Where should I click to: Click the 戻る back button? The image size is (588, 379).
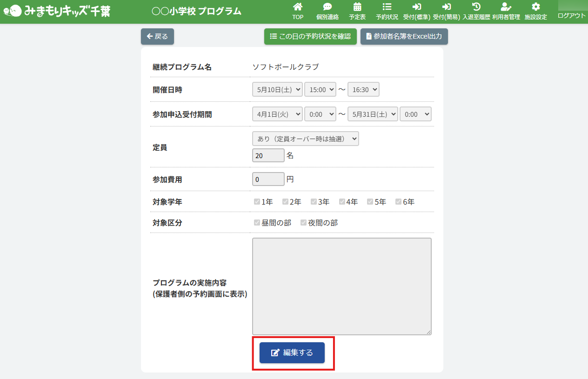click(157, 36)
